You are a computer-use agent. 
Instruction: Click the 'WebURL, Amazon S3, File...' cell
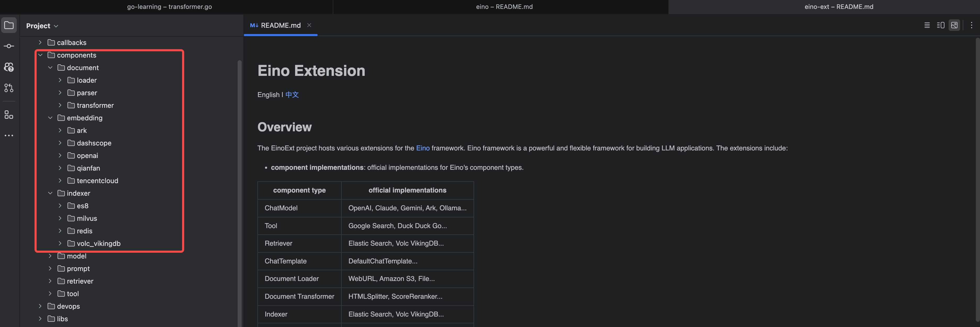407,279
